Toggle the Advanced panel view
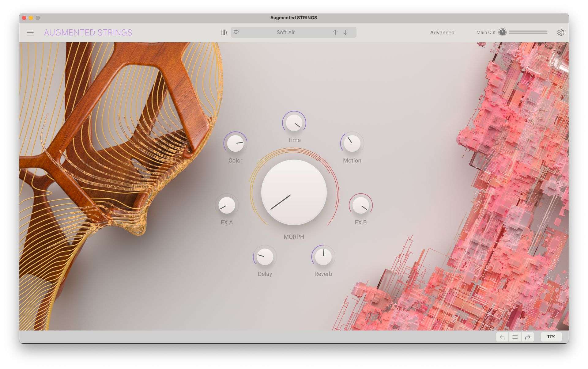 (x=442, y=32)
